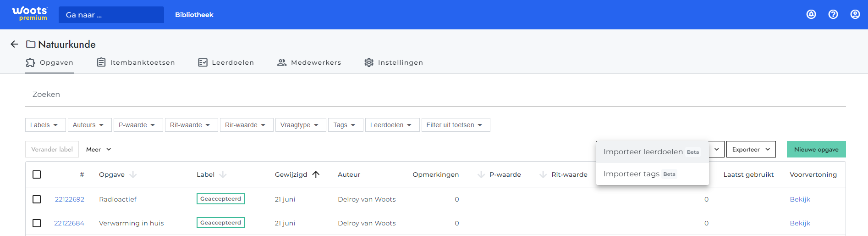Viewport: 868px width, 236px height.
Task: Open Bekijk link for Radioactief
Action: click(800, 199)
